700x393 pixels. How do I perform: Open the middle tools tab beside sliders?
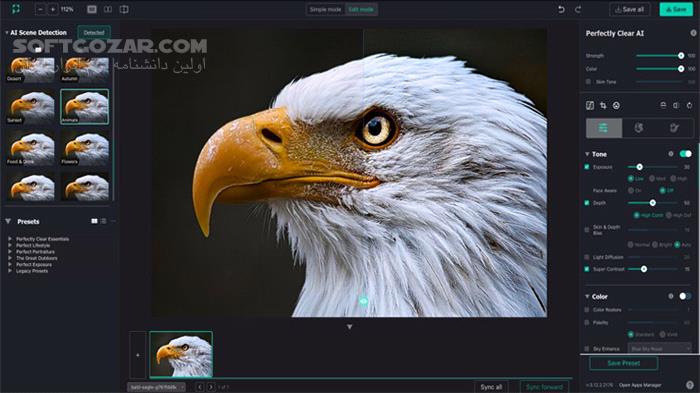[x=639, y=128]
